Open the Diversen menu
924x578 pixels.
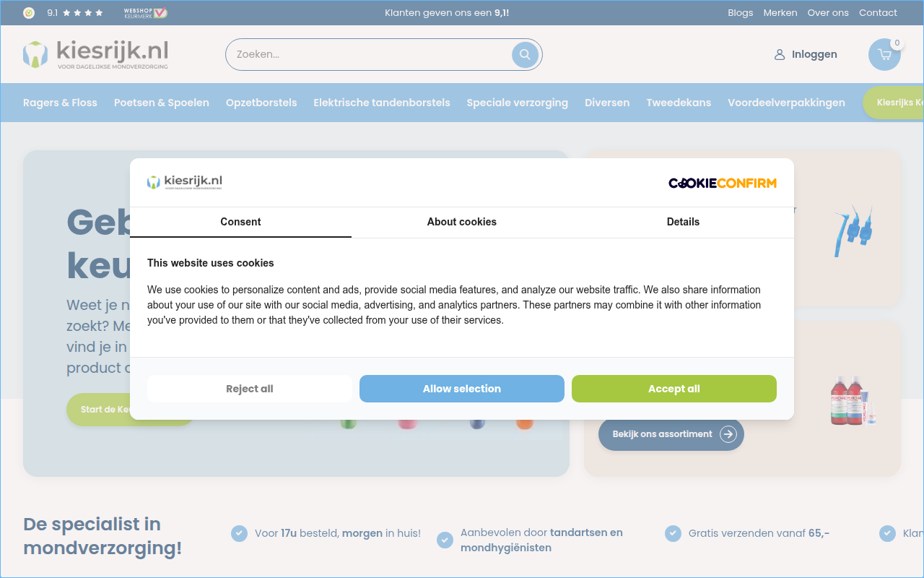[x=607, y=103]
